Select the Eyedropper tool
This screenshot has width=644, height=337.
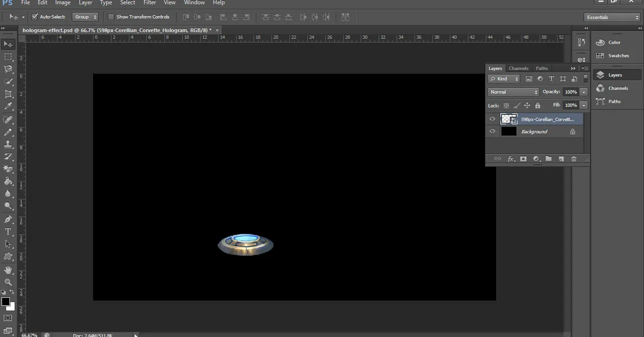tap(8, 106)
